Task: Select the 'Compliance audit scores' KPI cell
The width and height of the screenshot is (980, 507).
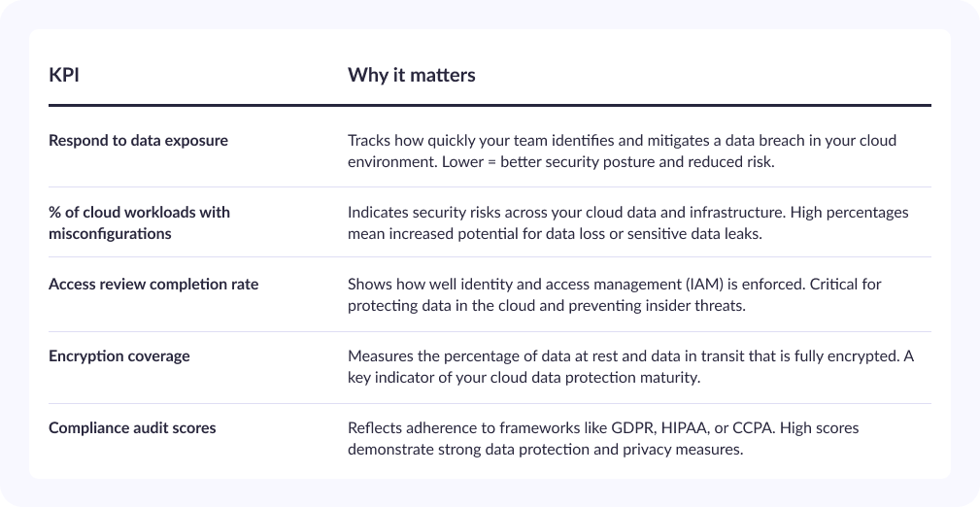Action: (132, 428)
